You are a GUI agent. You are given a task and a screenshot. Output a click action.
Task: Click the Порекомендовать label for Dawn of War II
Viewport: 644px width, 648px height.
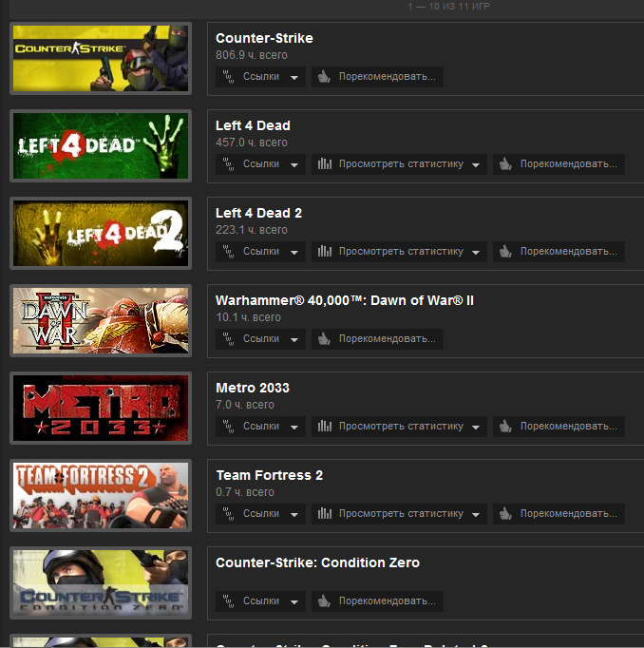pos(387,338)
